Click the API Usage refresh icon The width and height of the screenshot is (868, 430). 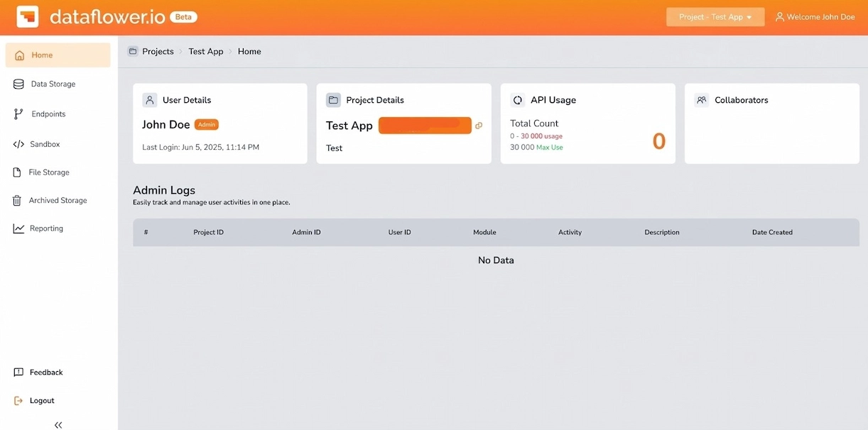pos(518,100)
